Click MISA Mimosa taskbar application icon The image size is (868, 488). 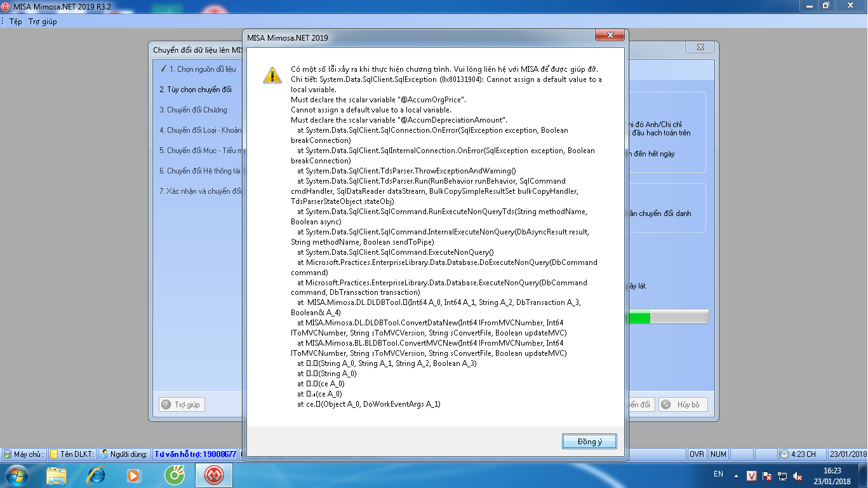pos(213,475)
